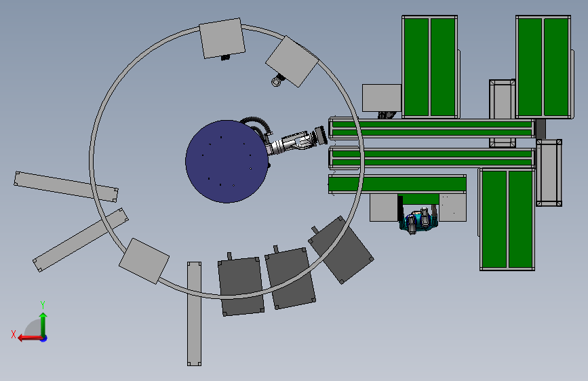Select the rightmost rotated dark gray pallet
The height and width of the screenshot is (381, 588).
coord(341,250)
